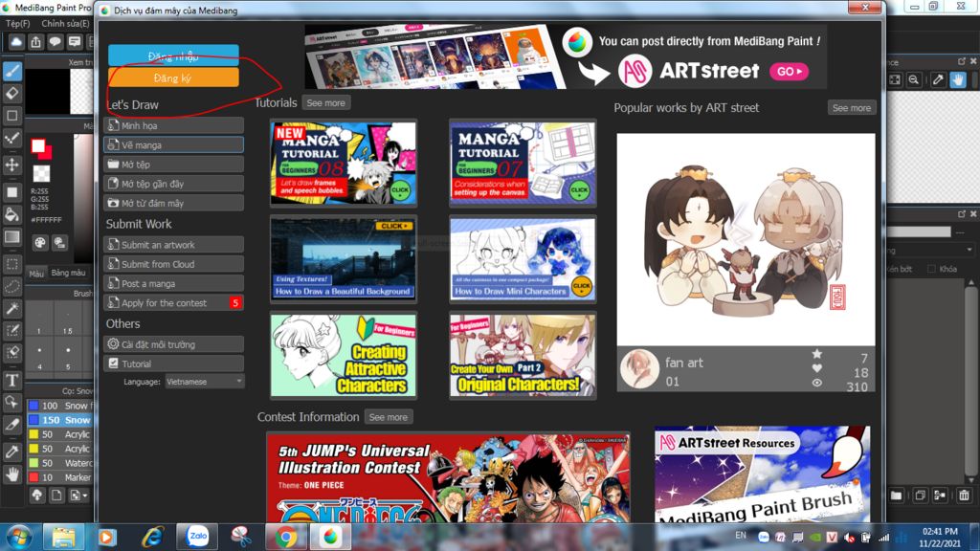The width and height of the screenshot is (980, 551).
Task: Switch to the Bảng màu tab
Action: click(x=68, y=273)
